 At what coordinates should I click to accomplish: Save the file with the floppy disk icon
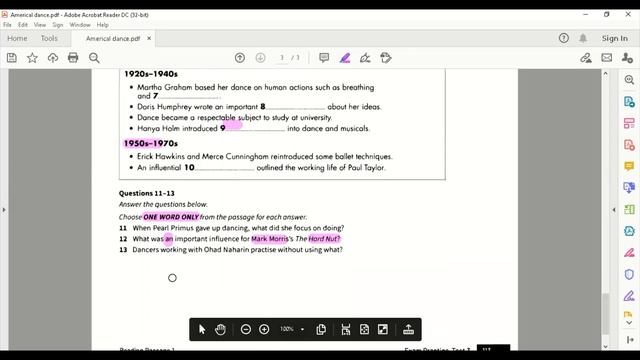click(x=12, y=58)
